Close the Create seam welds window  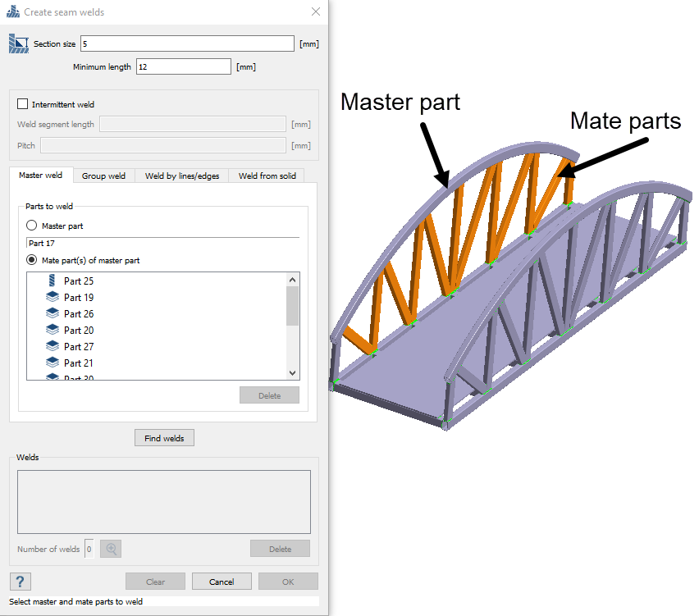point(316,12)
